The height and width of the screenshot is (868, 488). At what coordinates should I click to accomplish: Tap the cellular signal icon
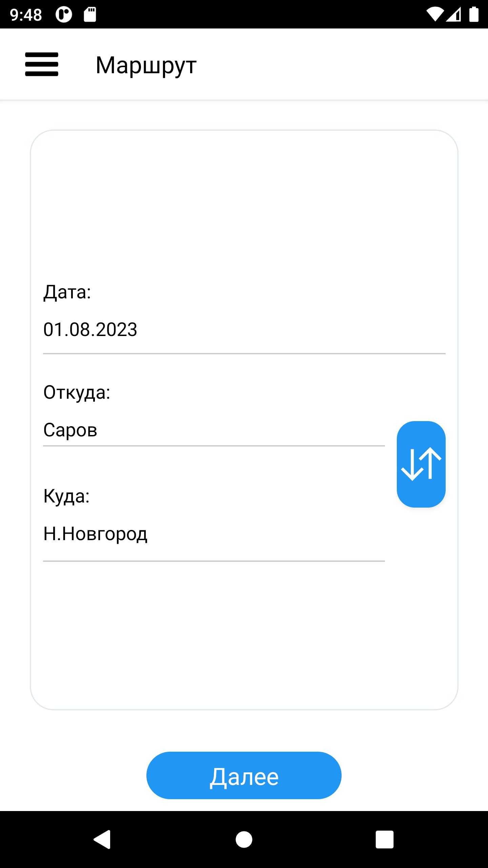click(453, 15)
